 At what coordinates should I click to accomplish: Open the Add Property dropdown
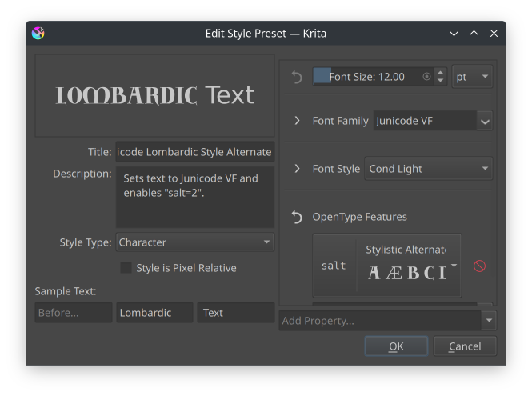[x=489, y=320]
